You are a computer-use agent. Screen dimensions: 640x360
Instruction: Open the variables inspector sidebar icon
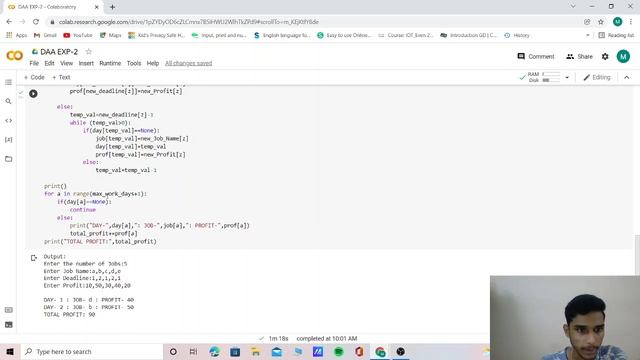point(9,140)
